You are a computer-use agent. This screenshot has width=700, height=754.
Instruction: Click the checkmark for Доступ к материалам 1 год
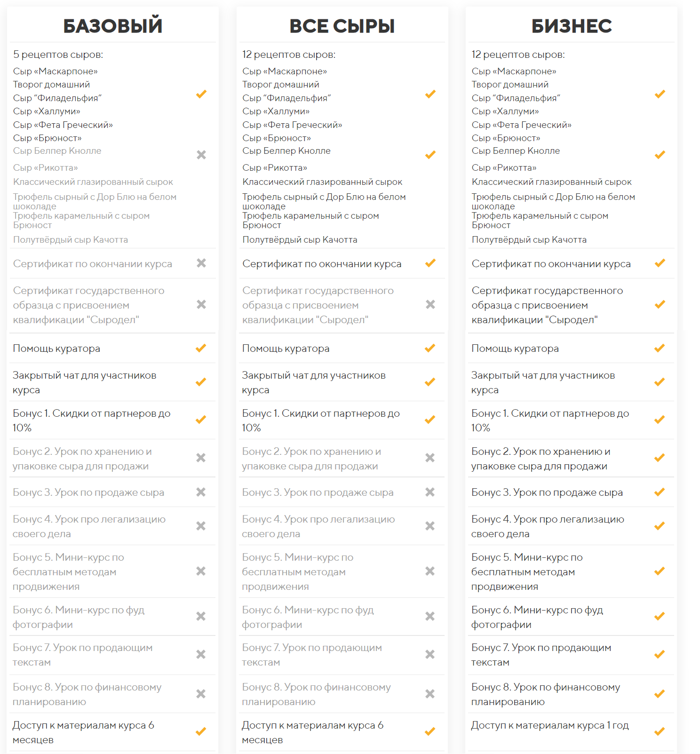coord(660,731)
